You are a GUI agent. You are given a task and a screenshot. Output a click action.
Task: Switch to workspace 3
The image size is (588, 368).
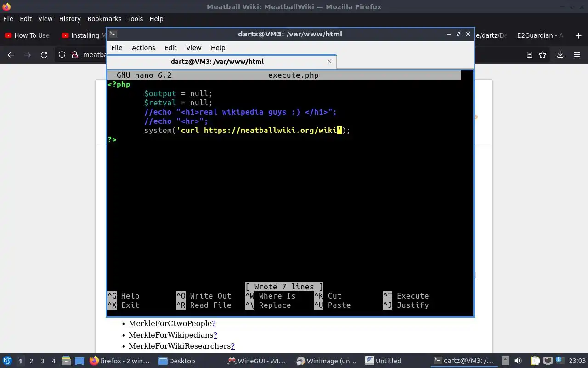(x=43, y=361)
